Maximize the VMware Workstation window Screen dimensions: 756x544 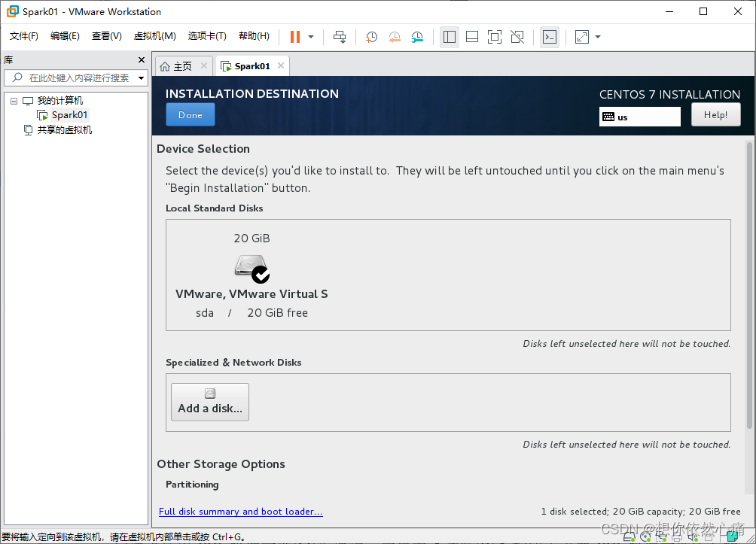tap(703, 11)
